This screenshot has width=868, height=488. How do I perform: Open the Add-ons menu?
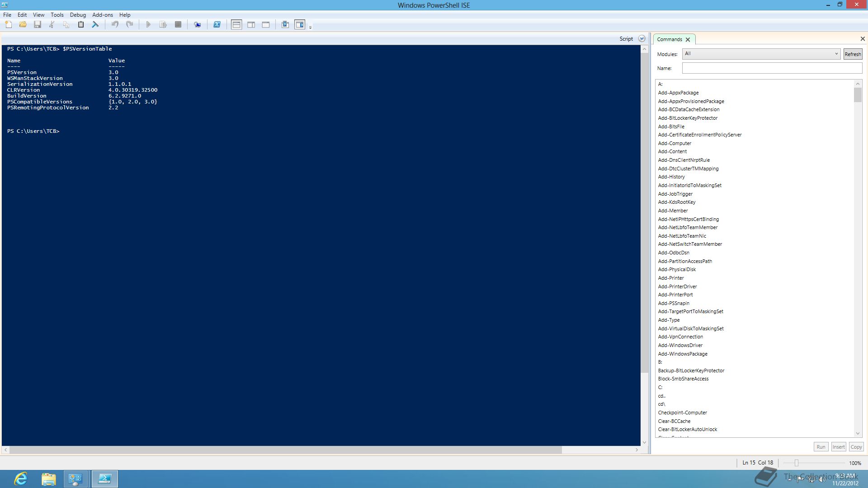click(x=103, y=15)
